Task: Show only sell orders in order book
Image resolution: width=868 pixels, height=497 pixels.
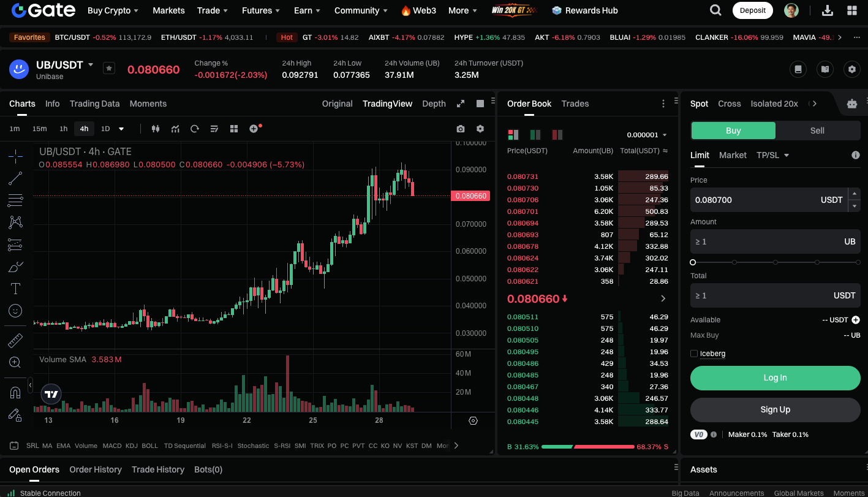Action: point(557,135)
